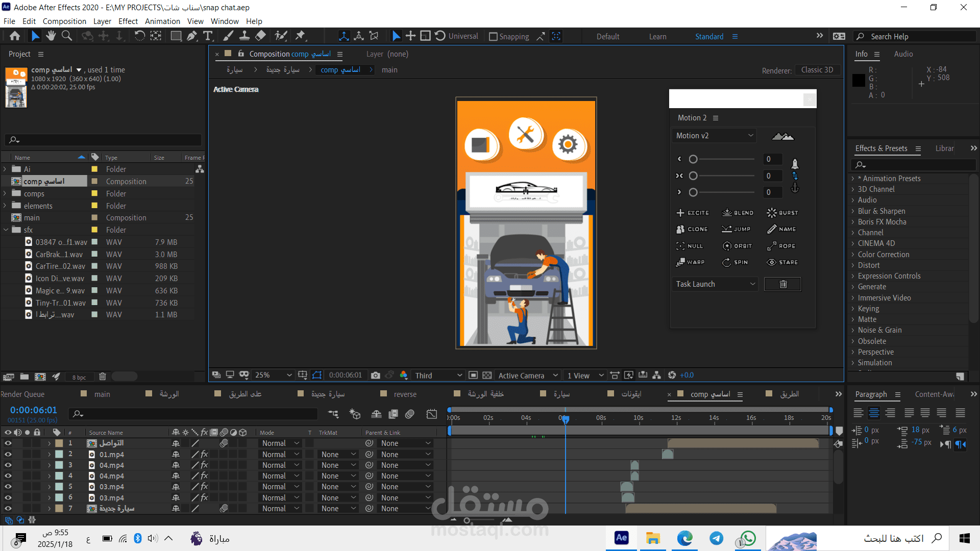Click the Learn workspace link
The width and height of the screenshot is (980, 551).
click(x=657, y=37)
